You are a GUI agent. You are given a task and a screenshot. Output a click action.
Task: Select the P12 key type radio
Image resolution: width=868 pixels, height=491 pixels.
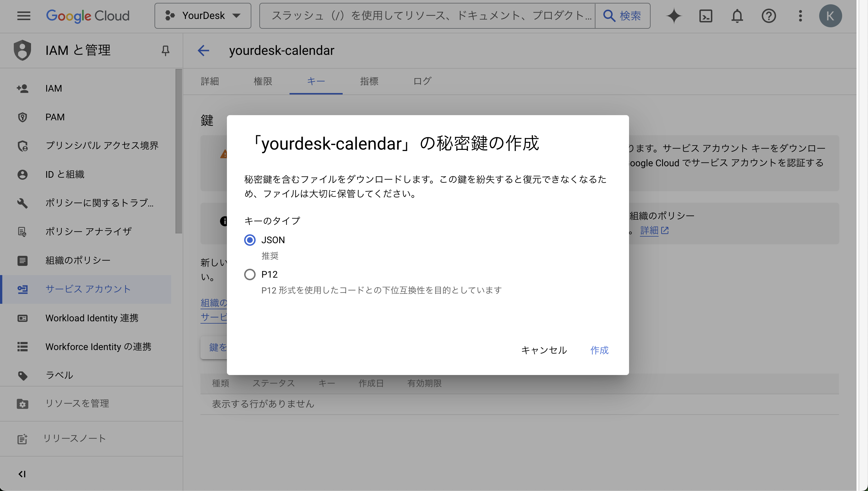tap(250, 275)
